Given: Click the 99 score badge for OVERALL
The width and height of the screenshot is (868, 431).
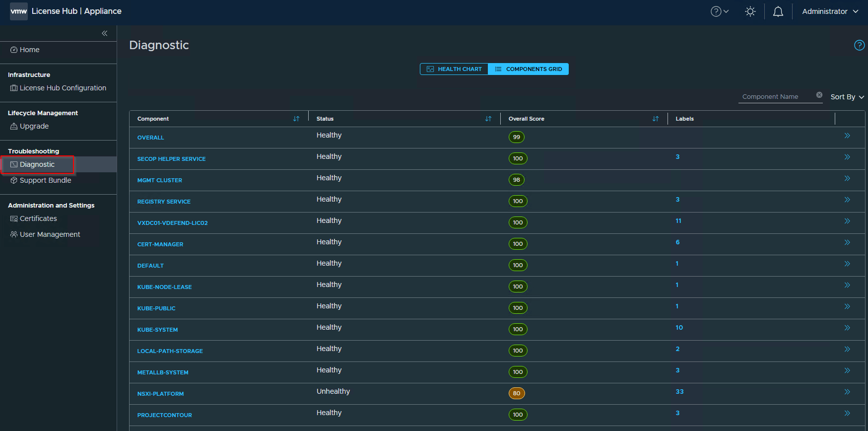Looking at the screenshot, I should tap(517, 137).
